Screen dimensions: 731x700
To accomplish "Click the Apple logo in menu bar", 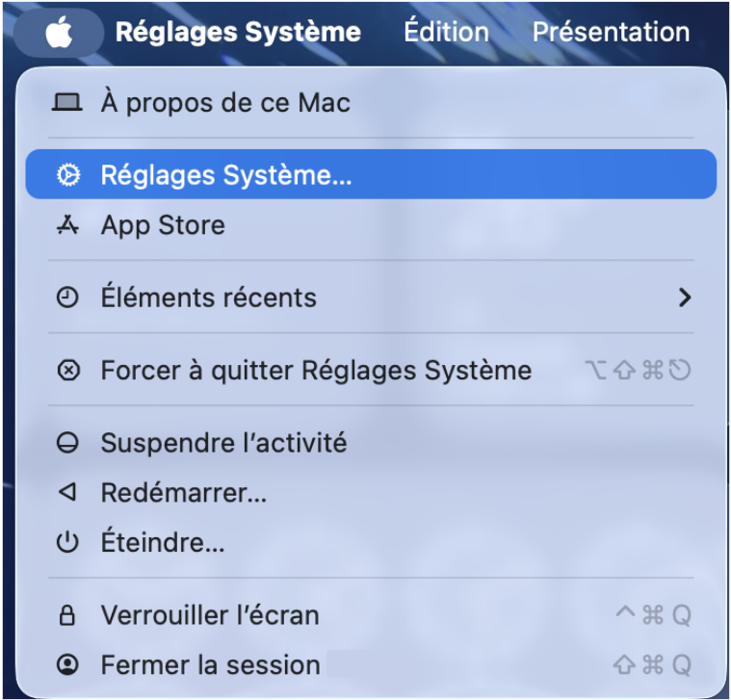I will coord(59,33).
